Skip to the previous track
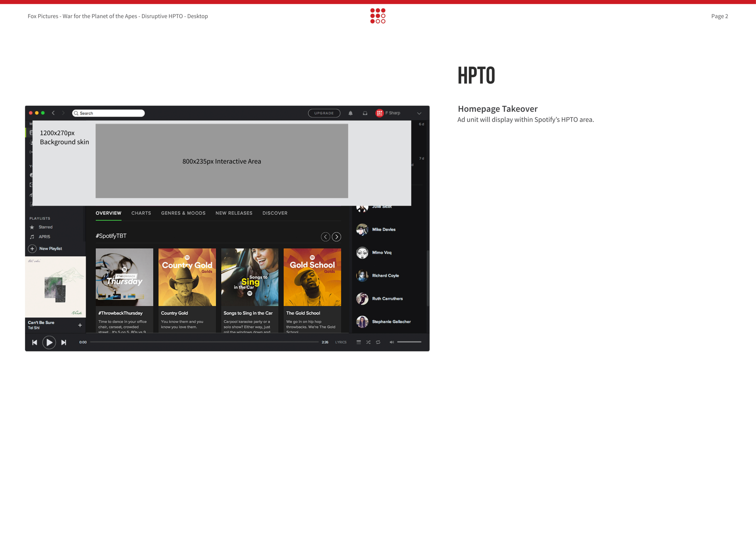This screenshot has width=756, height=554. point(34,342)
